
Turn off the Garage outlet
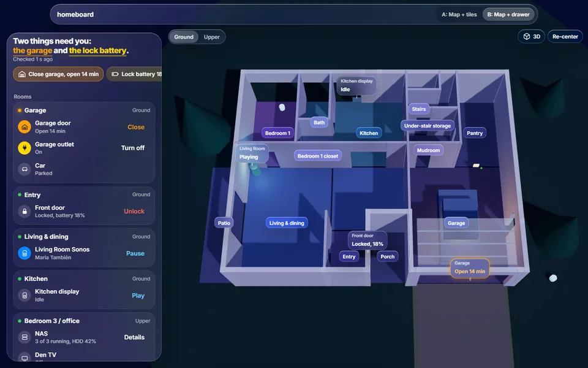[x=133, y=148]
